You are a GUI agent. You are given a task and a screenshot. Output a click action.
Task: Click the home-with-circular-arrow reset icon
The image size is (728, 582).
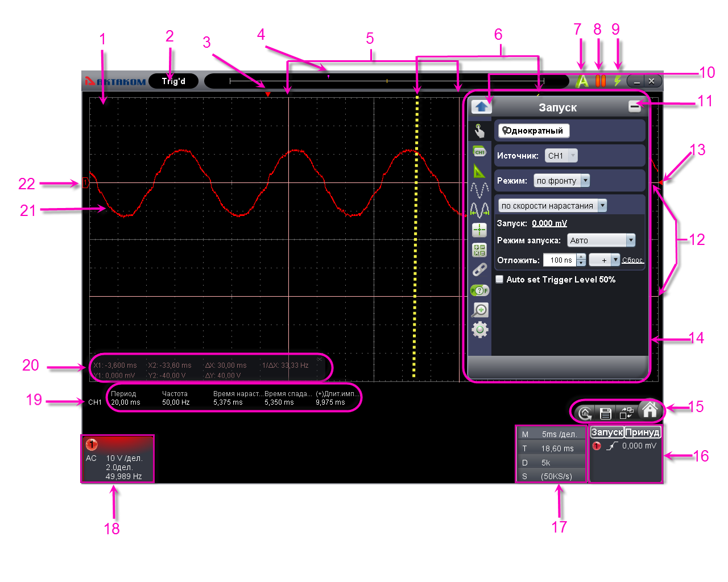click(585, 413)
